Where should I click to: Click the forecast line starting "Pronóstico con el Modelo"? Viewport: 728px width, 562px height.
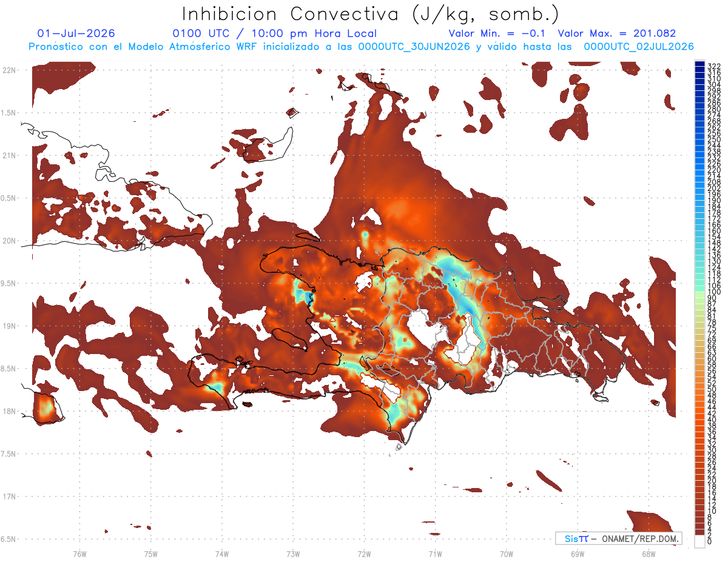click(x=361, y=47)
